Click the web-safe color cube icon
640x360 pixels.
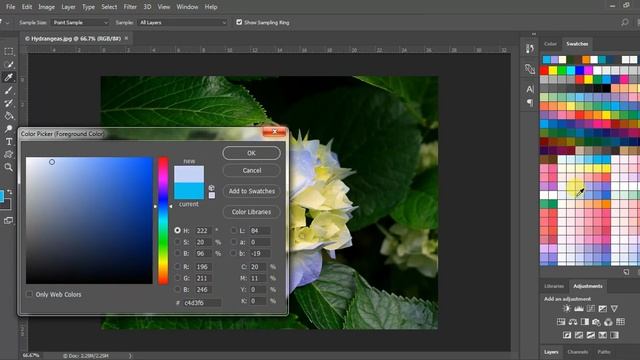(x=211, y=188)
